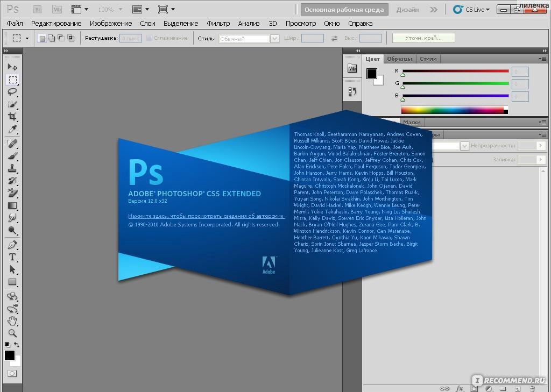The height and width of the screenshot is (392, 551).
Task: Select the Lasso tool
Action: pos(12,92)
